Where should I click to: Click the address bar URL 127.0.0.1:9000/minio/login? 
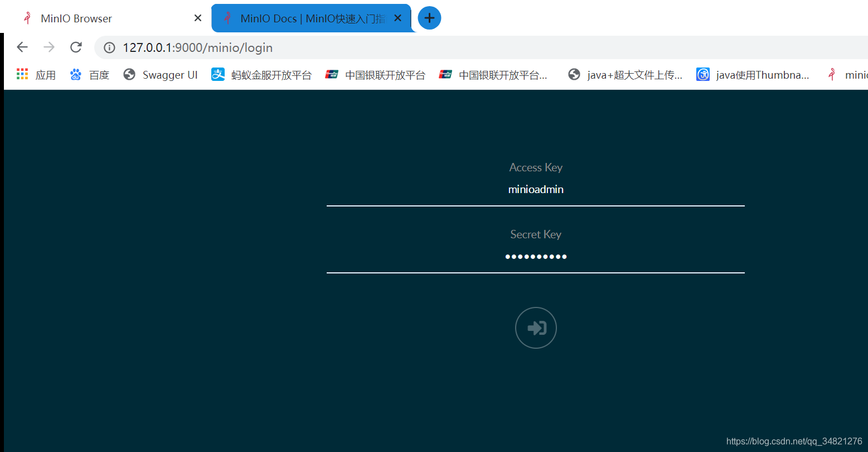click(198, 48)
